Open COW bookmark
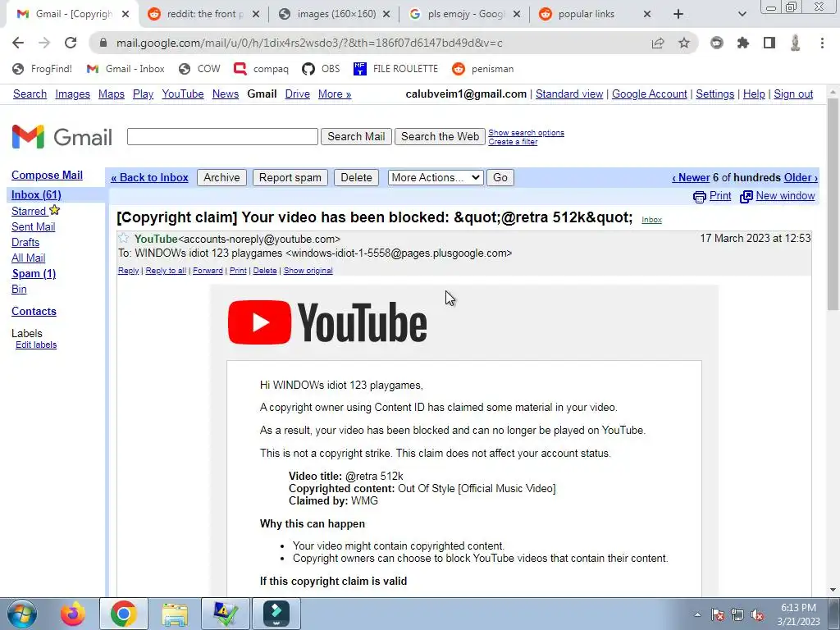The height and width of the screenshot is (630, 840). (x=199, y=69)
